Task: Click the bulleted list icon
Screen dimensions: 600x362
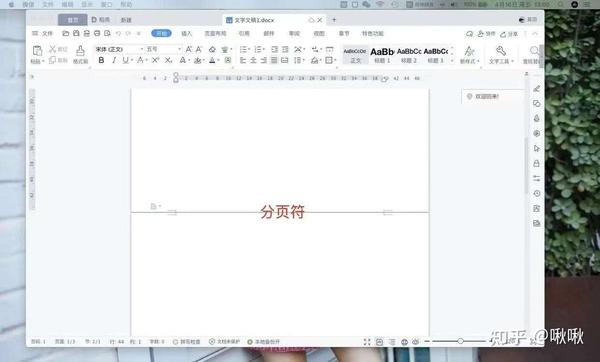Action: tap(243, 49)
